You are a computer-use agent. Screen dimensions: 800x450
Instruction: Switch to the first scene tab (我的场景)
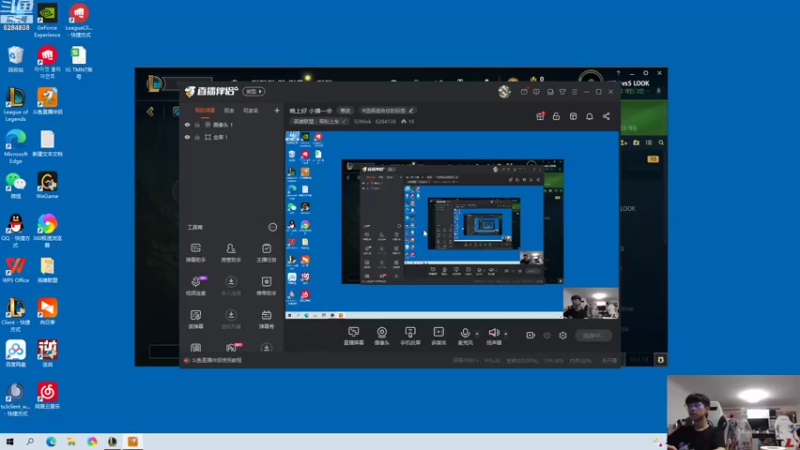(205, 110)
